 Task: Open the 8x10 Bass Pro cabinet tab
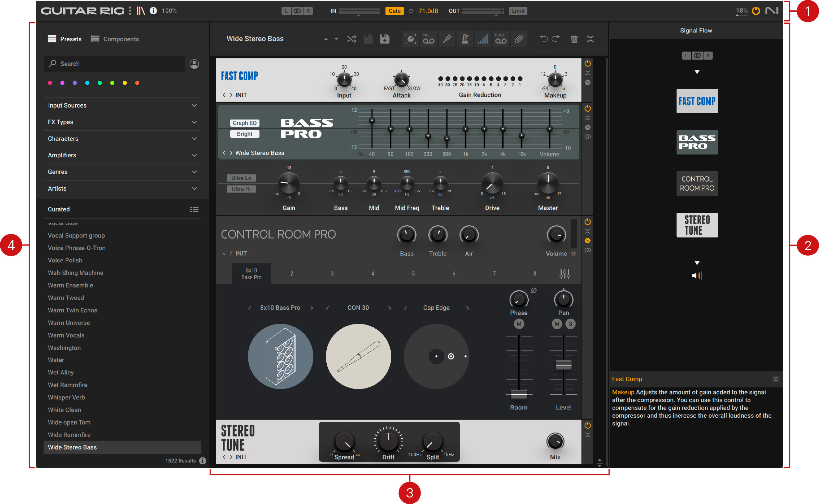[x=251, y=273]
